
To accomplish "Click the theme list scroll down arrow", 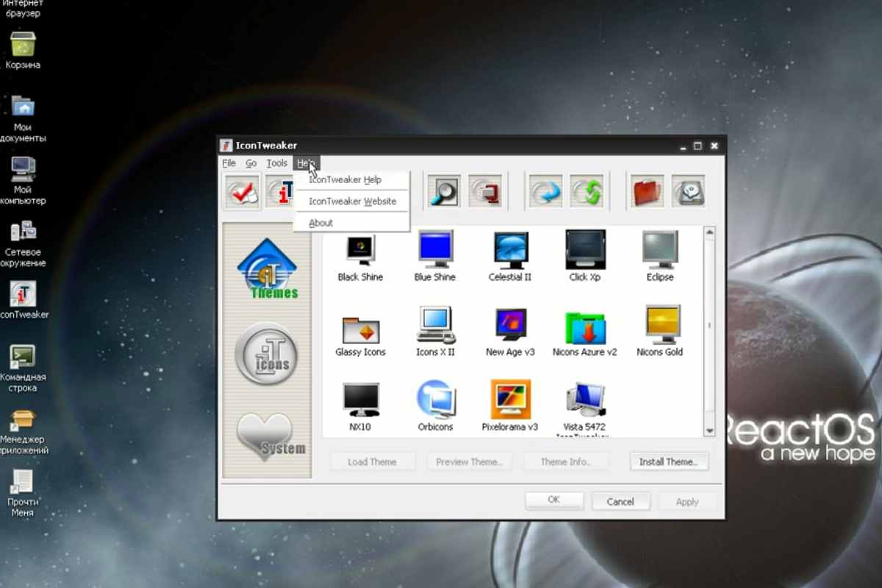I will pos(709,431).
